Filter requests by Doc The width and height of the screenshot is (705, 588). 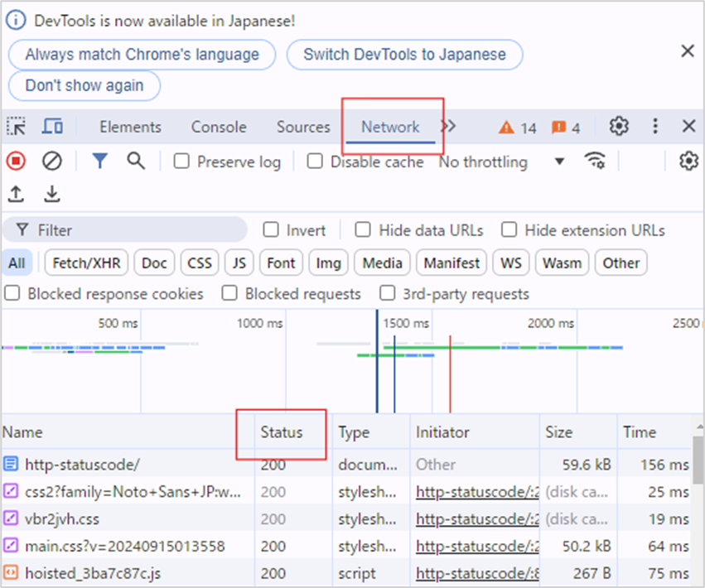154,263
